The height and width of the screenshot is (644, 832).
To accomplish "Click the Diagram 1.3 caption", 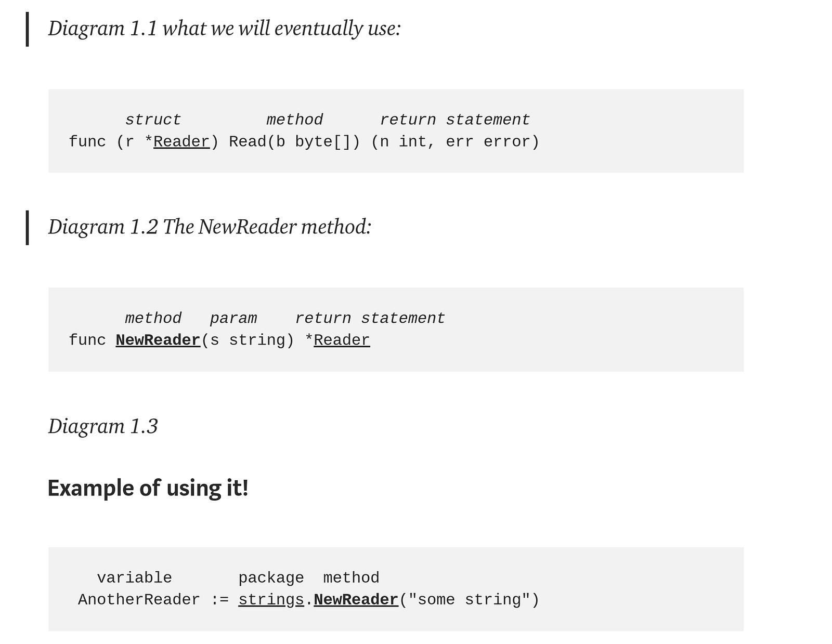I will click(x=103, y=426).
